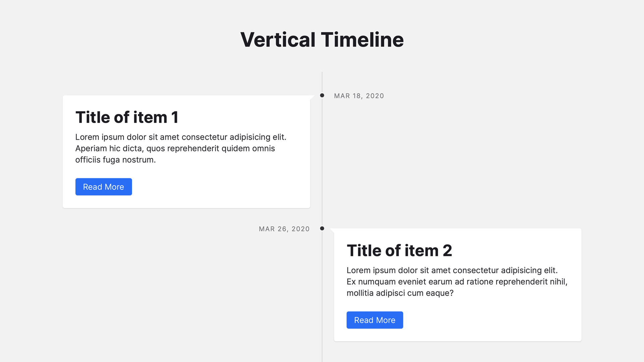Image resolution: width=644 pixels, height=362 pixels.
Task: Click the vertical timeline line between the dots
Action: click(322, 161)
